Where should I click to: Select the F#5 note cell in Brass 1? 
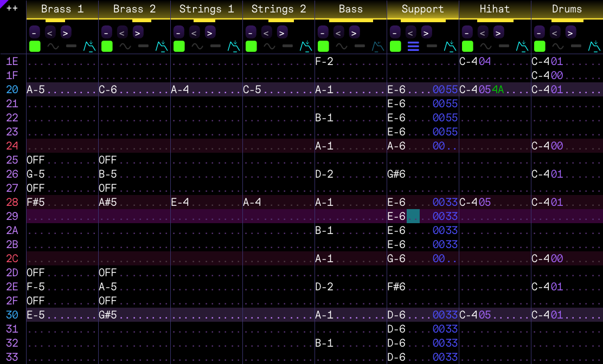(x=36, y=202)
